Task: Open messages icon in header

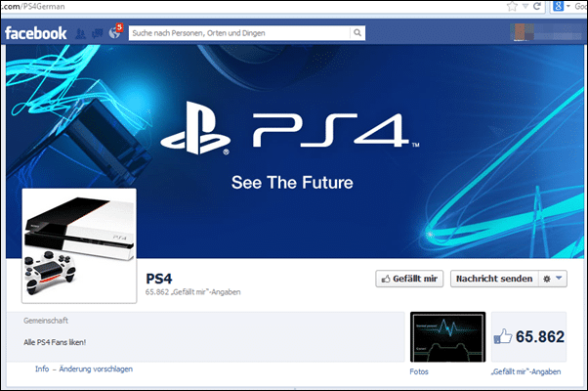Action: (x=97, y=33)
